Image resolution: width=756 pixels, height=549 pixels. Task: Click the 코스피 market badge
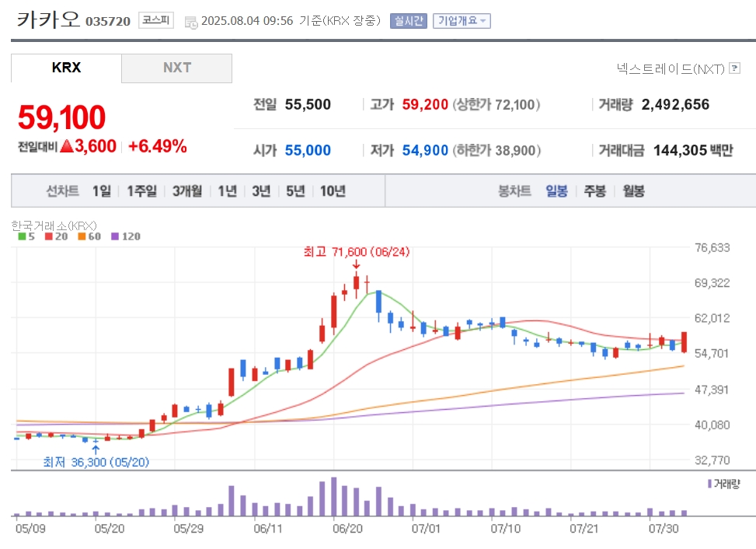[x=155, y=20]
